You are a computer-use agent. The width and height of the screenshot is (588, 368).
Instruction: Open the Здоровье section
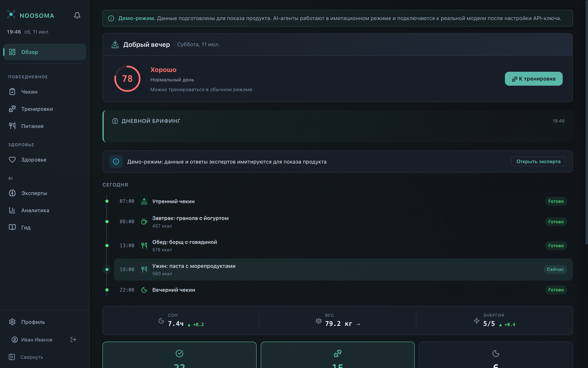(45, 160)
